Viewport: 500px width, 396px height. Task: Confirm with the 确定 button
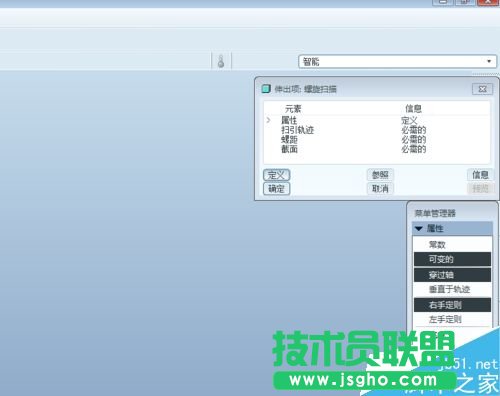pyautogui.click(x=276, y=189)
